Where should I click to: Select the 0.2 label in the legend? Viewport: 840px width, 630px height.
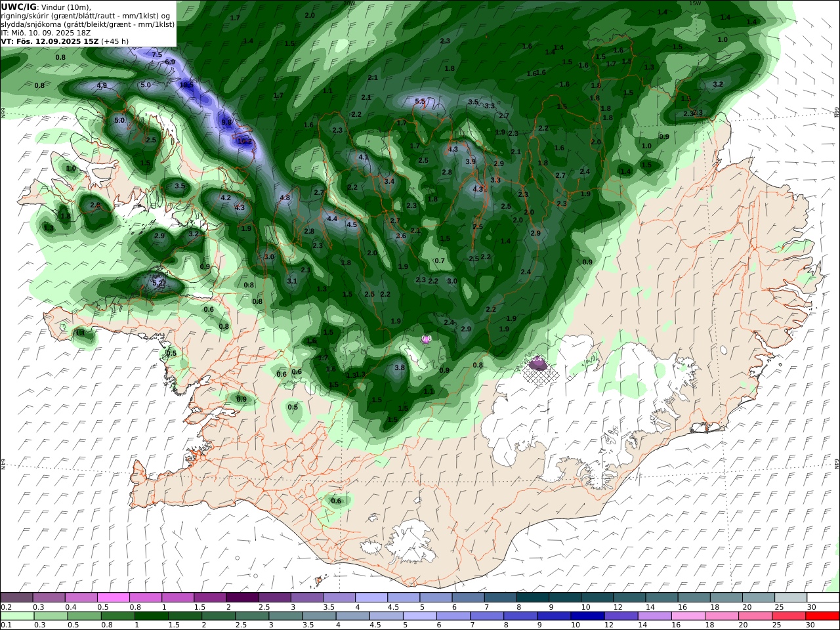pos(5,607)
